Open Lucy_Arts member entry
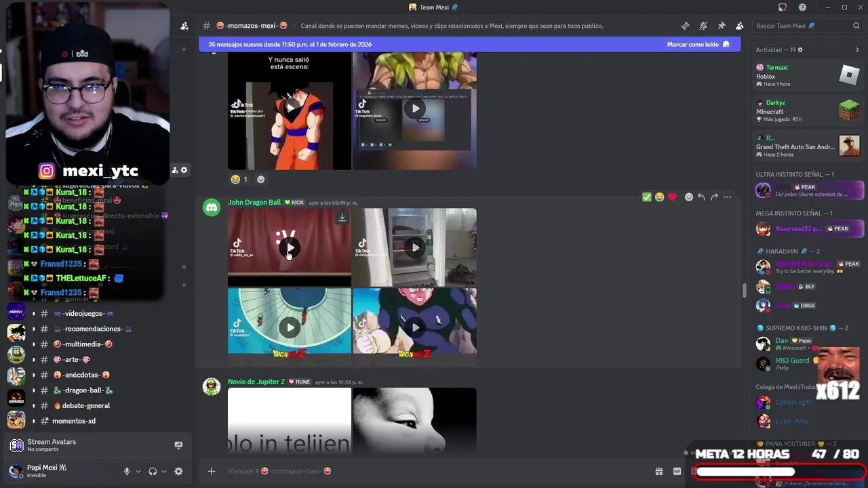Viewport: 868px width, 488px height. click(808, 421)
